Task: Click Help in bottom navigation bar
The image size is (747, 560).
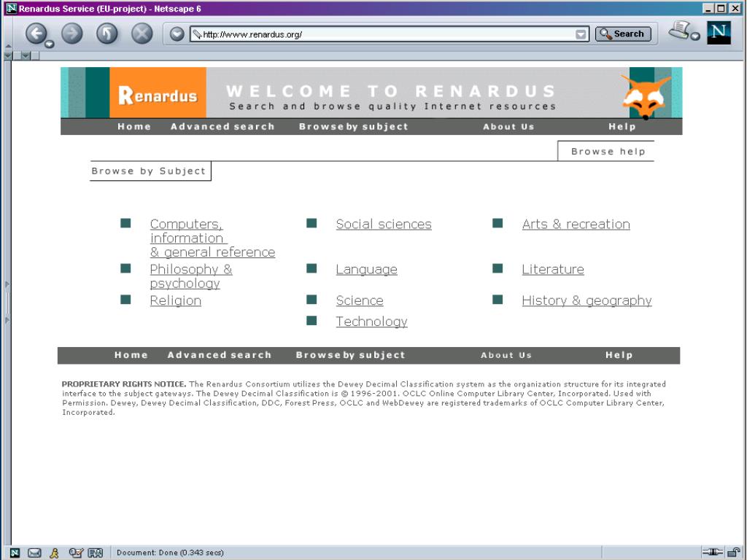Action: click(x=619, y=355)
